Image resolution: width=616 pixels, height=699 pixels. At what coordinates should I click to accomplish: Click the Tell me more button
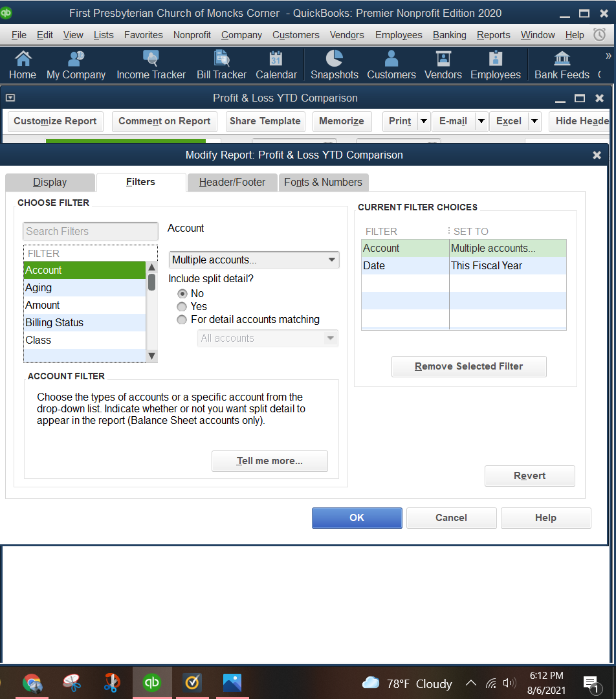269,461
